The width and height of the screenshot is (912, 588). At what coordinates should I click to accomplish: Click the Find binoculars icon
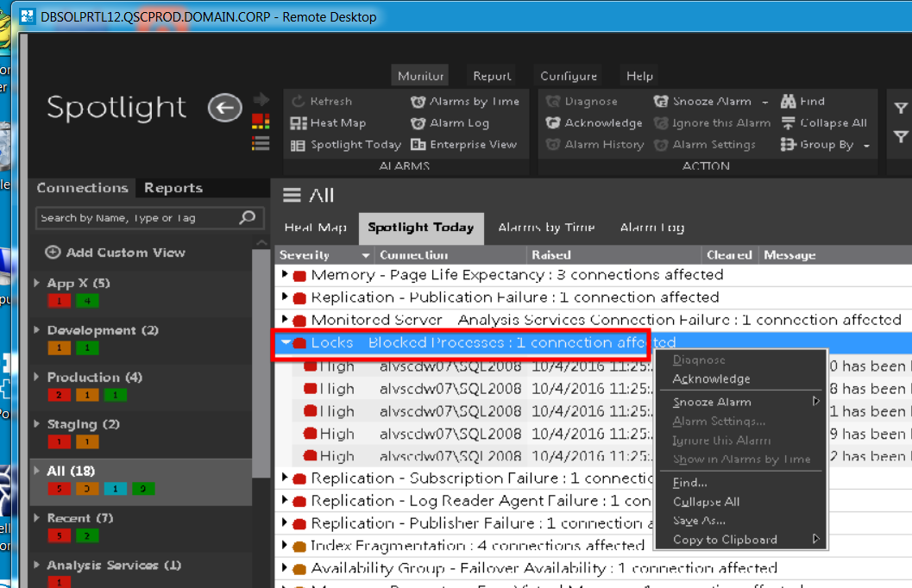[788, 101]
